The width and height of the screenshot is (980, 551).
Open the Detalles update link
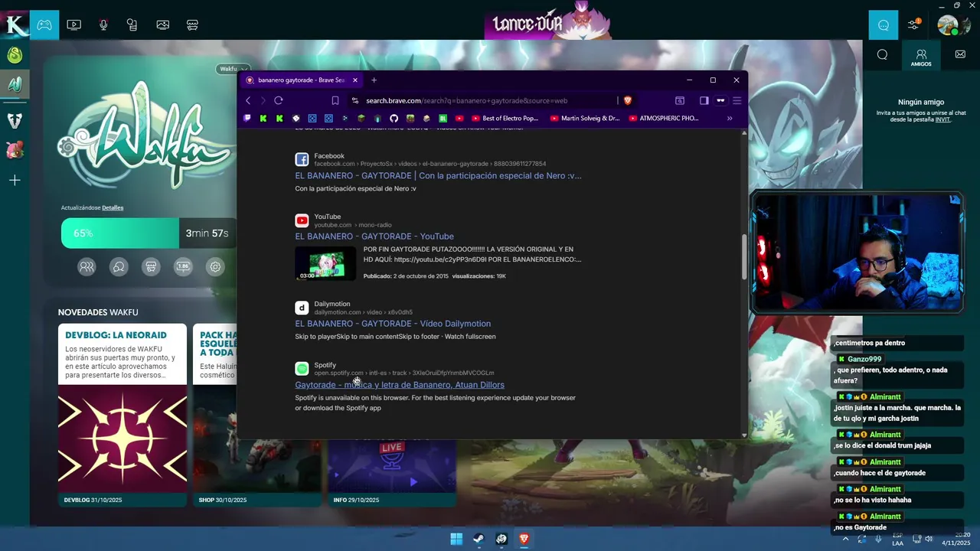[x=113, y=207]
